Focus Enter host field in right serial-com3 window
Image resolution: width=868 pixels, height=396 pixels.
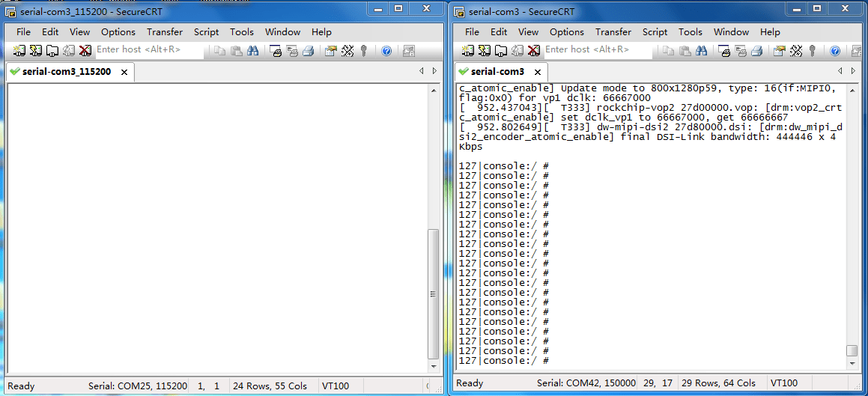click(x=598, y=49)
